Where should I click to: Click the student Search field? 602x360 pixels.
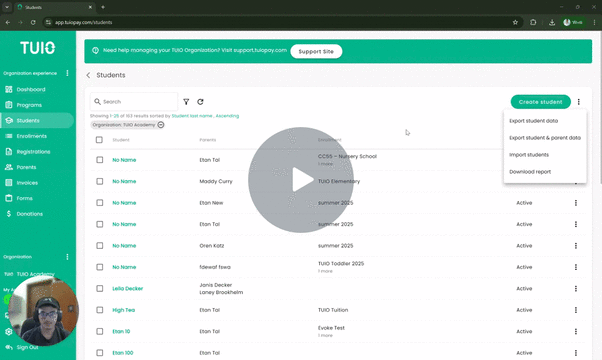(134, 102)
